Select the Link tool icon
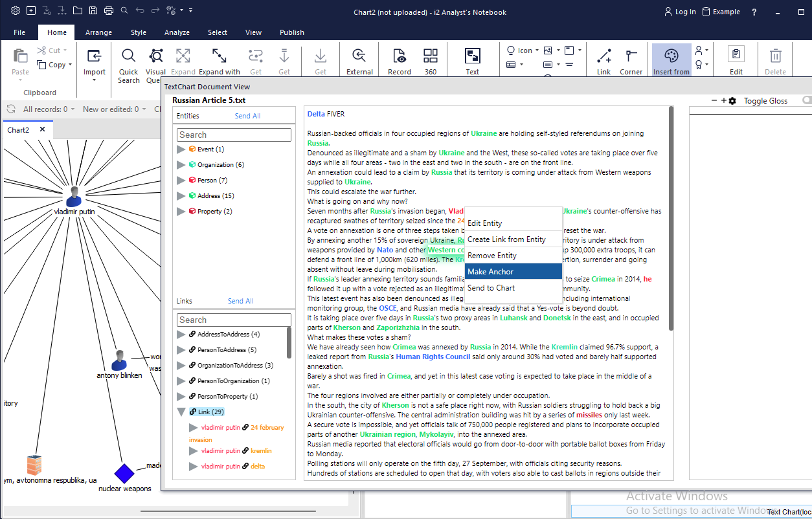This screenshot has height=519, width=812. pos(603,56)
